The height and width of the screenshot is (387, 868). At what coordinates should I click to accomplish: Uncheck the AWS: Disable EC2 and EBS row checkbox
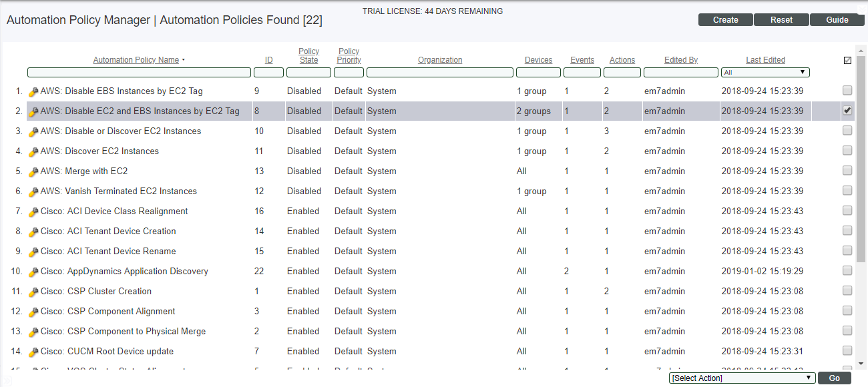click(847, 111)
